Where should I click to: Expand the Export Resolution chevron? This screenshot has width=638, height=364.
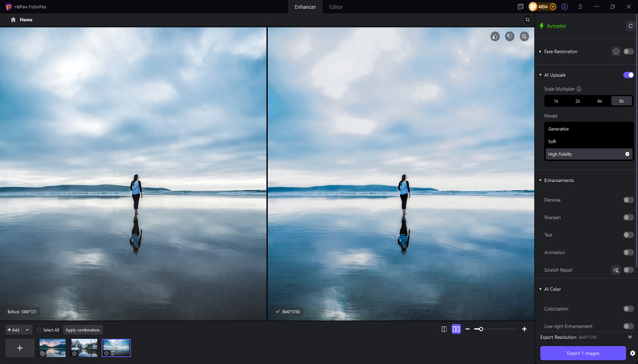tap(630, 337)
